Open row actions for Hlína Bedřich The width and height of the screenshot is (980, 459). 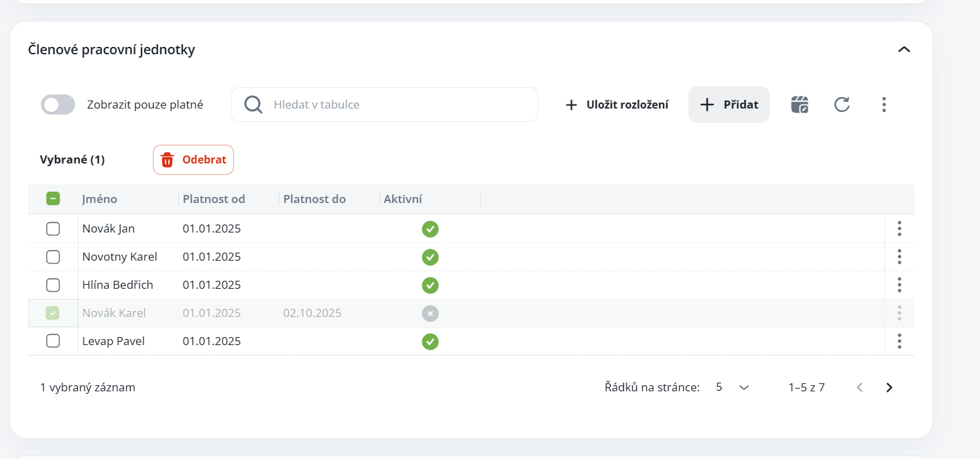[899, 285]
